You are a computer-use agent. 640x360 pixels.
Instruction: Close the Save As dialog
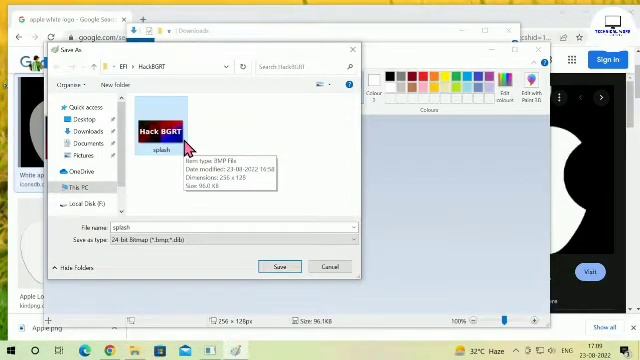[353, 49]
